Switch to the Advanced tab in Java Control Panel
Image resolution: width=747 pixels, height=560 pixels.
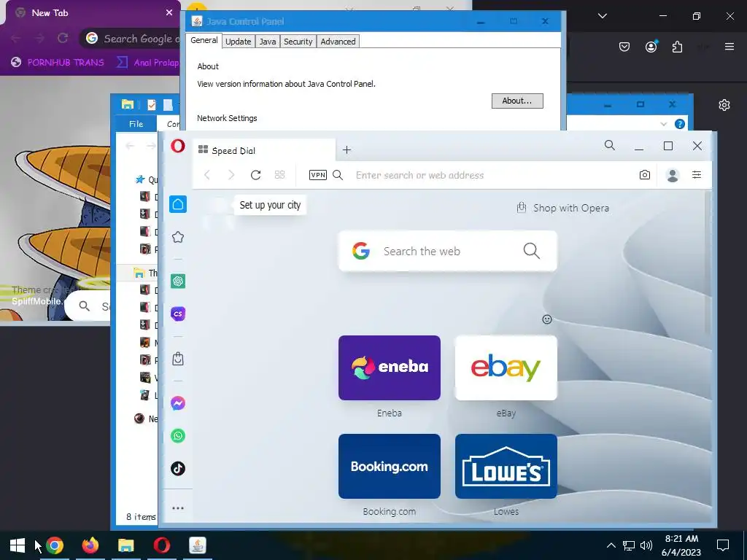click(x=338, y=42)
